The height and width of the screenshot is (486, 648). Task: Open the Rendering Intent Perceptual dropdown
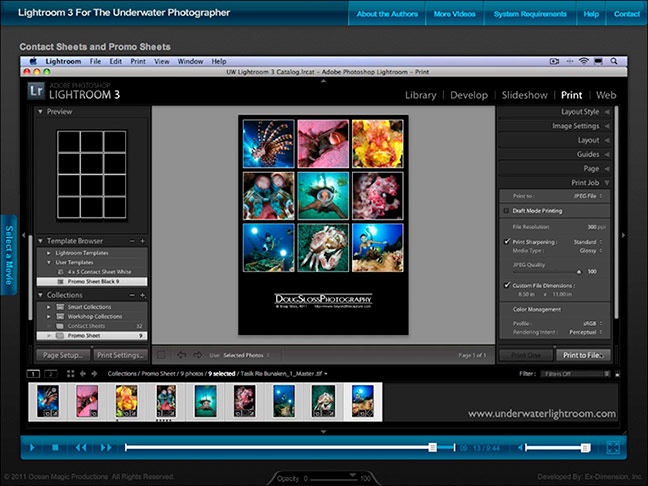tap(586, 332)
